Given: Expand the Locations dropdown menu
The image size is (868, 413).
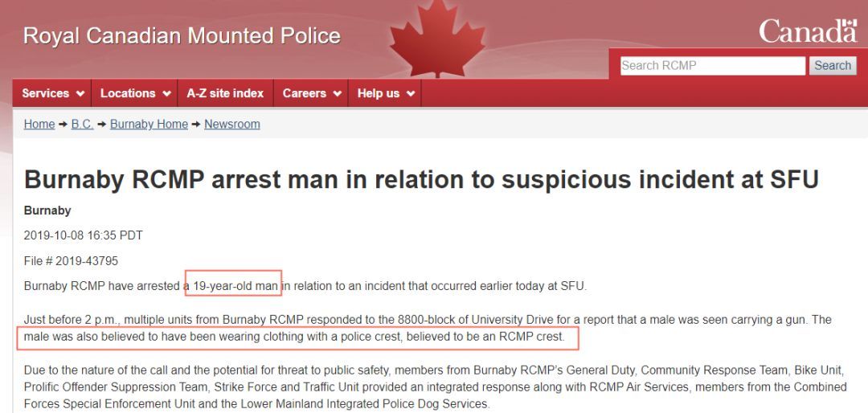Looking at the screenshot, I should pyautogui.click(x=135, y=93).
